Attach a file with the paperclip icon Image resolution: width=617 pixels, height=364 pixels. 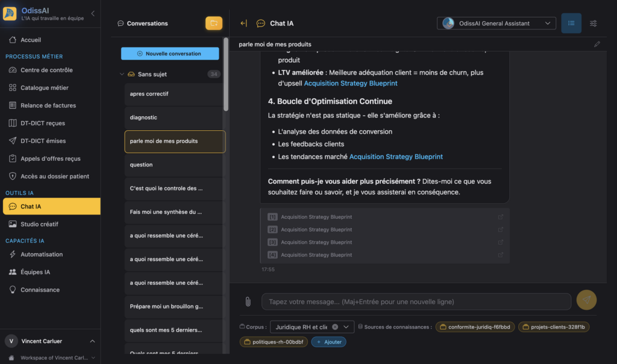click(x=248, y=302)
